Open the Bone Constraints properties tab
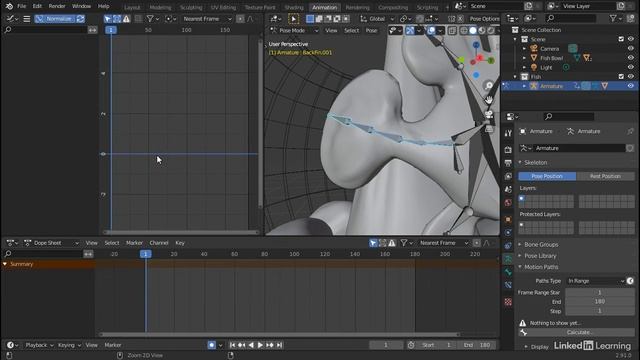 point(508,285)
